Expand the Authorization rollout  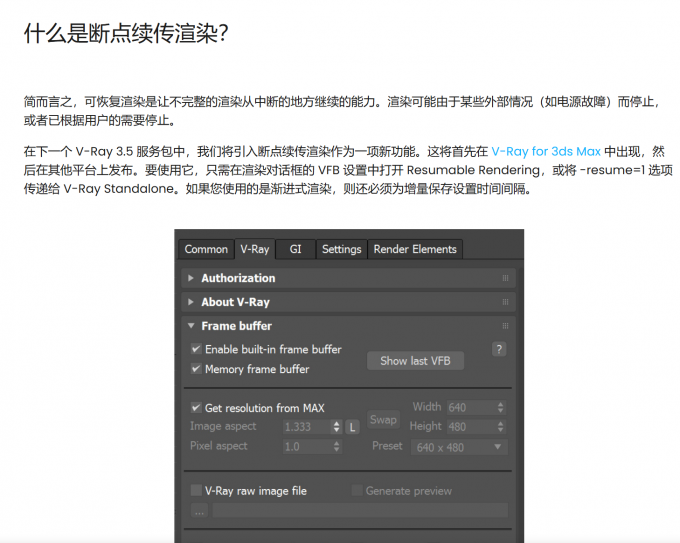348,278
